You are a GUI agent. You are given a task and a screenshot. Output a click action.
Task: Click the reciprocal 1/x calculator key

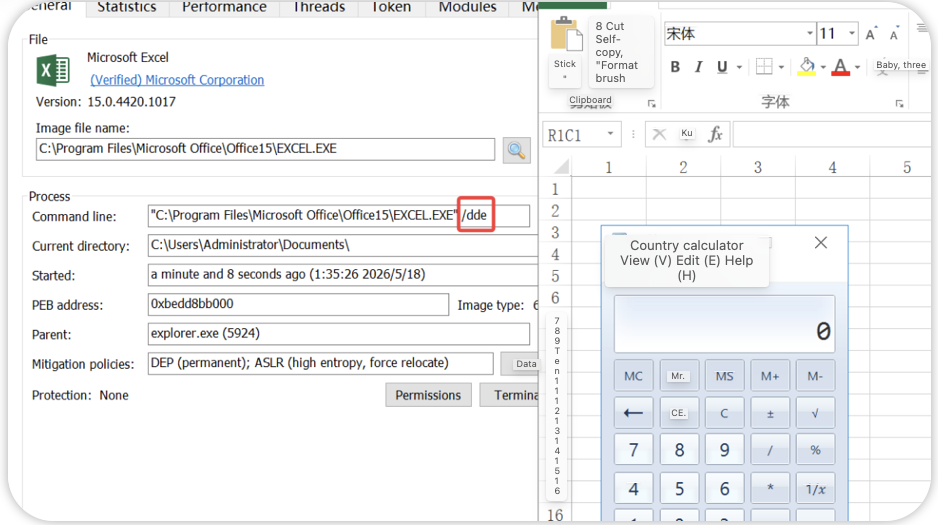tap(815, 489)
